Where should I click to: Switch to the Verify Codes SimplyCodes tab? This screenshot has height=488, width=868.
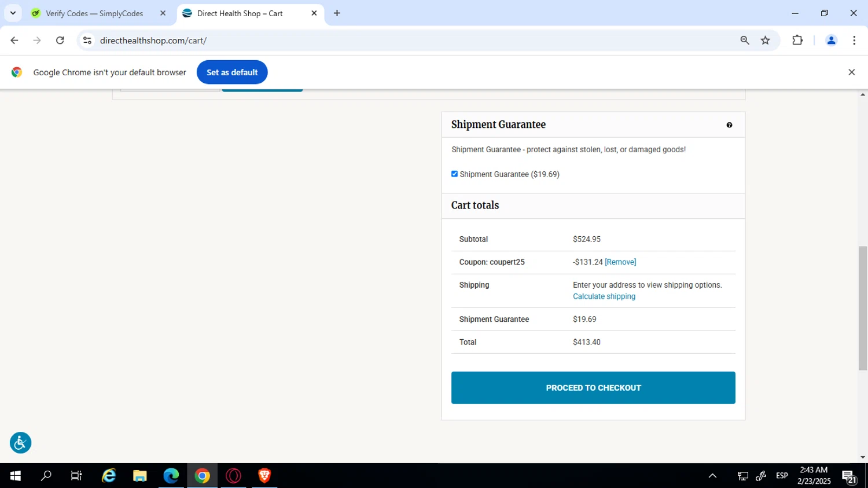point(94,13)
